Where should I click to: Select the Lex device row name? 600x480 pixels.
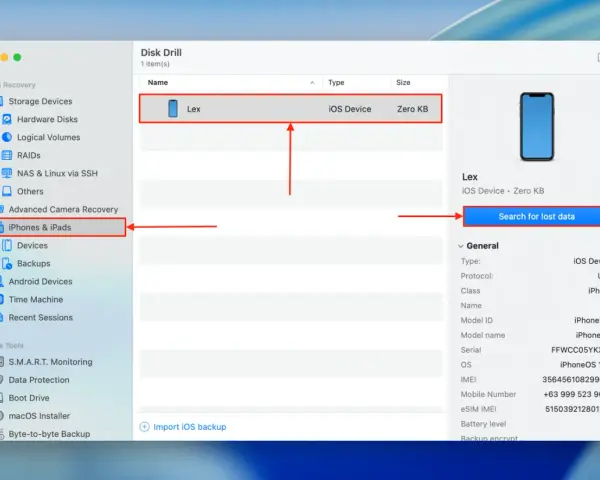coord(194,109)
